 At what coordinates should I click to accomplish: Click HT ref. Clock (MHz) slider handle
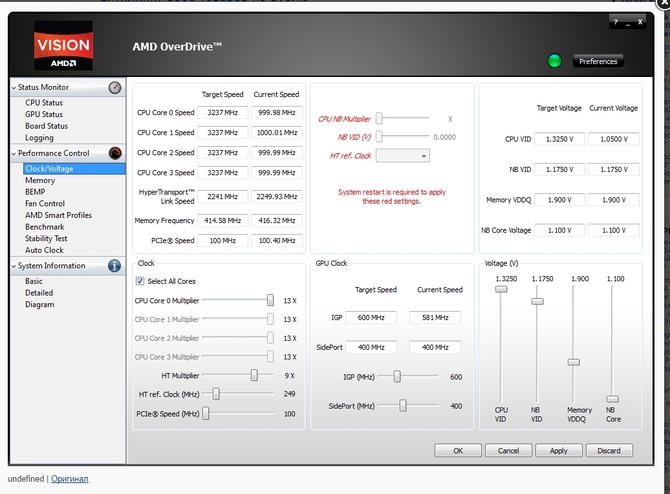coord(216,394)
